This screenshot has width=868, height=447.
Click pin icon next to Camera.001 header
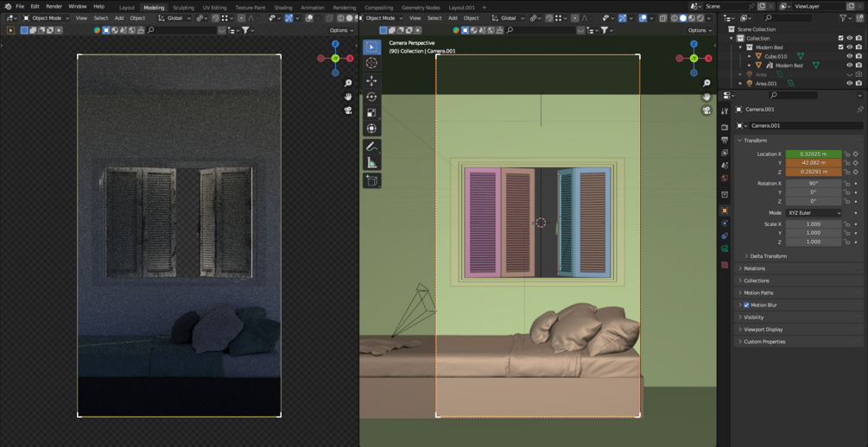[859, 110]
